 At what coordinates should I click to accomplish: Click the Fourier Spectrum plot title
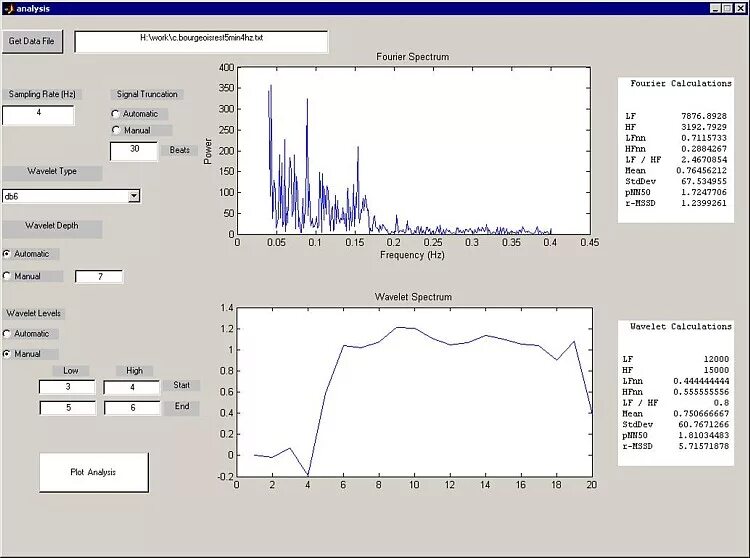tap(412, 57)
